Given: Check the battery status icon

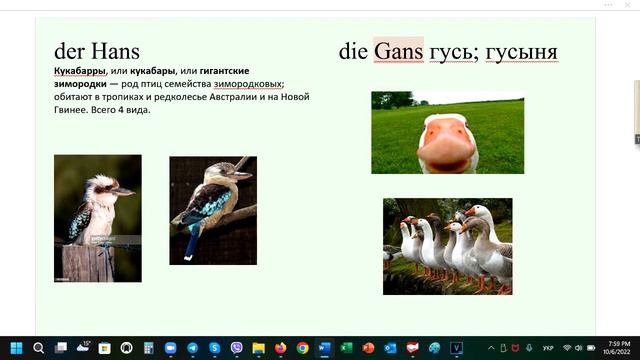Looking at the screenshot, I should pyautogui.click(x=591, y=348).
